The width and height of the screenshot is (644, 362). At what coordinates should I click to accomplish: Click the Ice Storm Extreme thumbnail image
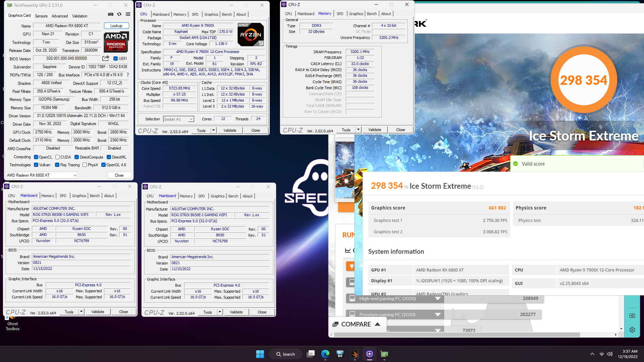point(345,170)
